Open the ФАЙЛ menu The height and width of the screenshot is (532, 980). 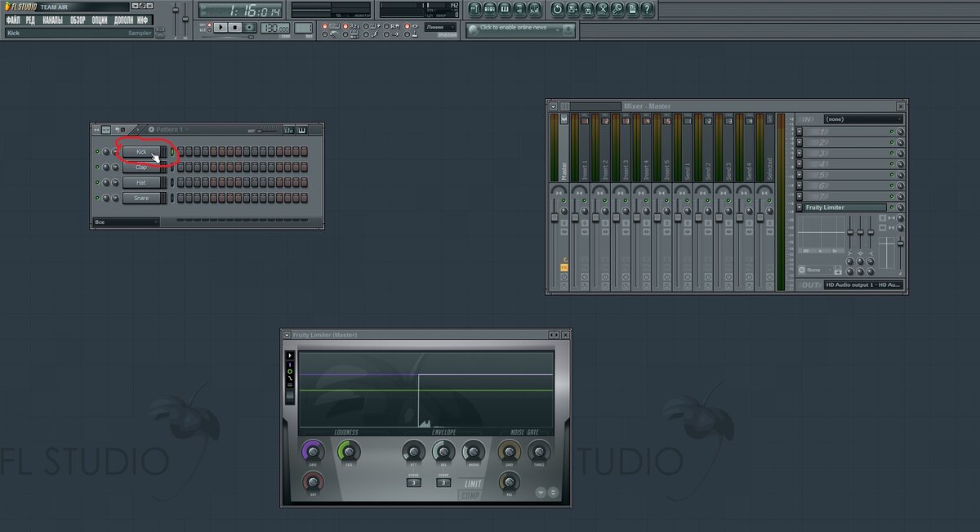pyautogui.click(x=15, y=20)
